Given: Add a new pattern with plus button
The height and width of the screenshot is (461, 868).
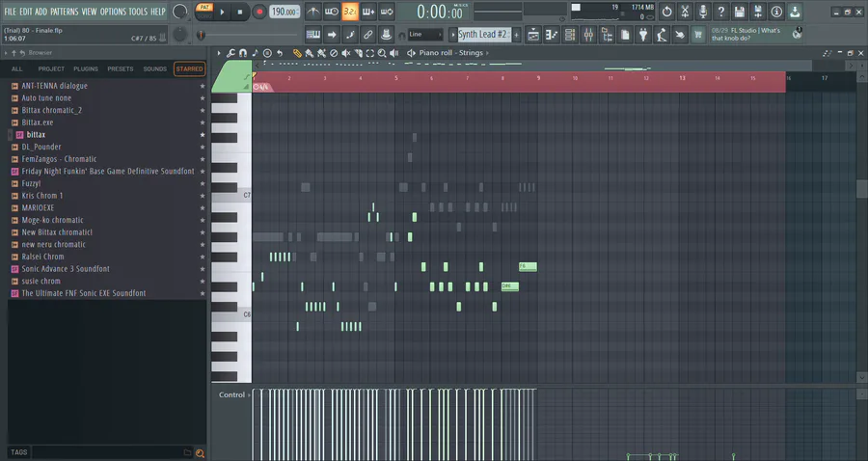Looking at the screenshot, I should tap(517, 35).
